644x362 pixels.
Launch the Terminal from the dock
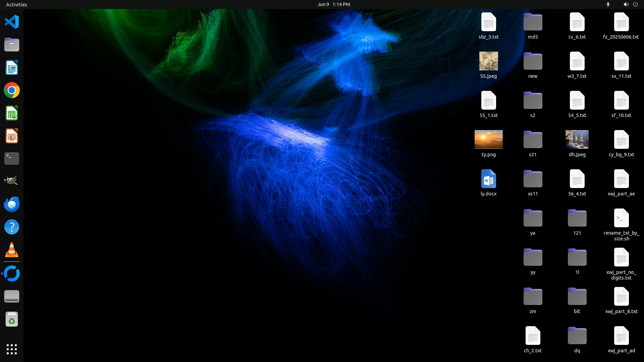12,159
